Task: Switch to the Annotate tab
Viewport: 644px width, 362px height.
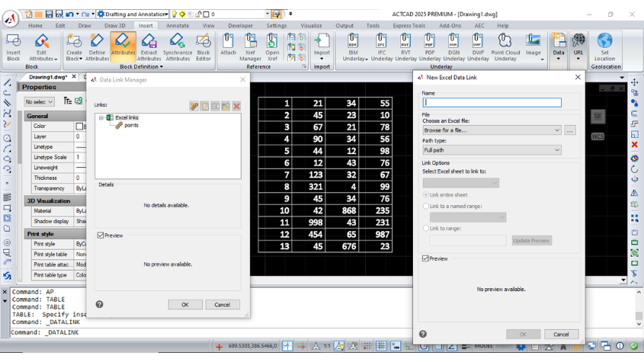Action: [x=178, y=25]
